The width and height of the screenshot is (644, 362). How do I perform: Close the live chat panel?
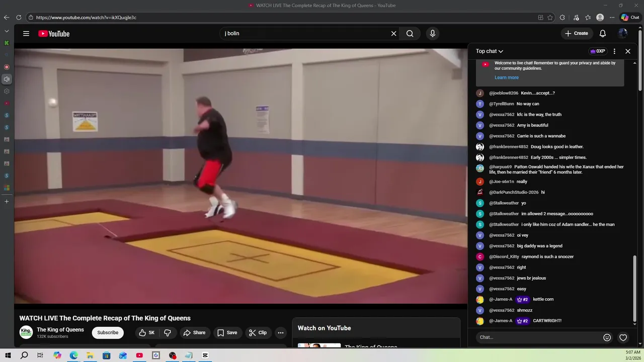click(x=628, y=51)
